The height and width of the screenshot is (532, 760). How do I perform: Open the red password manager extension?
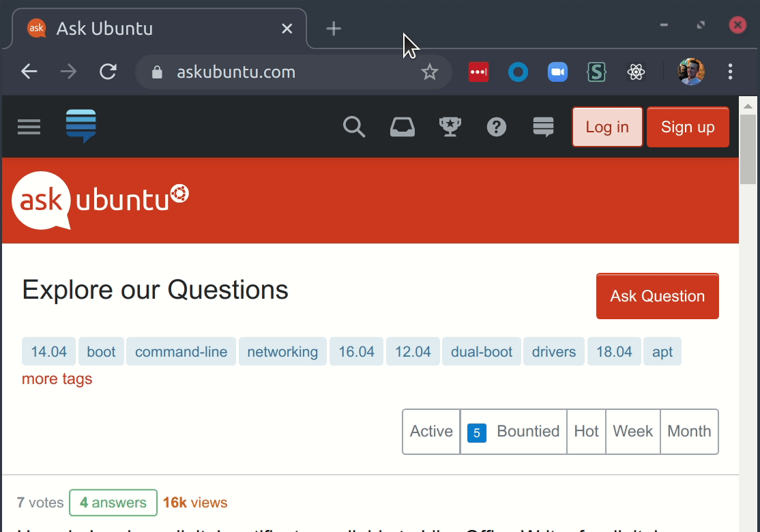pyautogui.click(x=479, y=72)
